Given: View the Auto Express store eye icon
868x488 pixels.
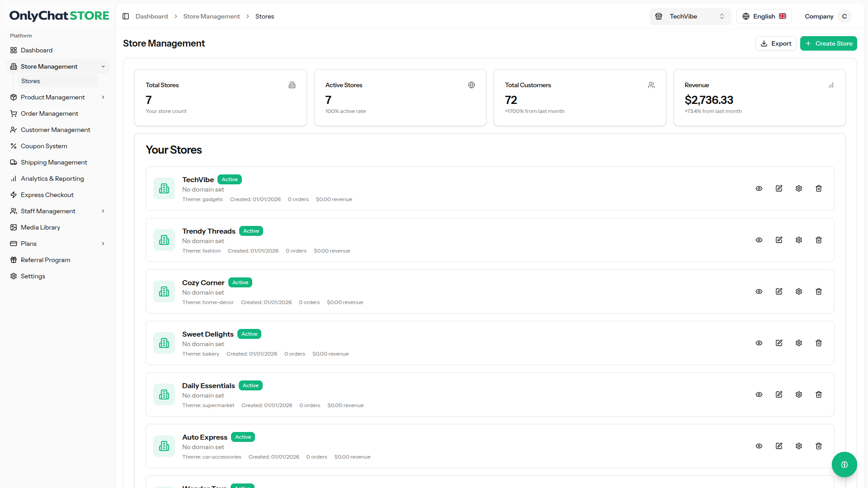Looking at the screenshot, I should (759, 446).
